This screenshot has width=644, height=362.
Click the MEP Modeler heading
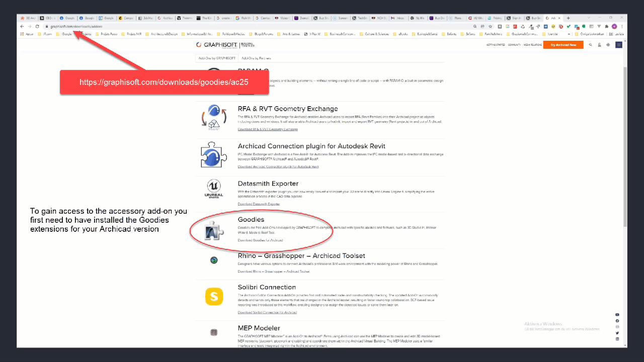(259, 328)
